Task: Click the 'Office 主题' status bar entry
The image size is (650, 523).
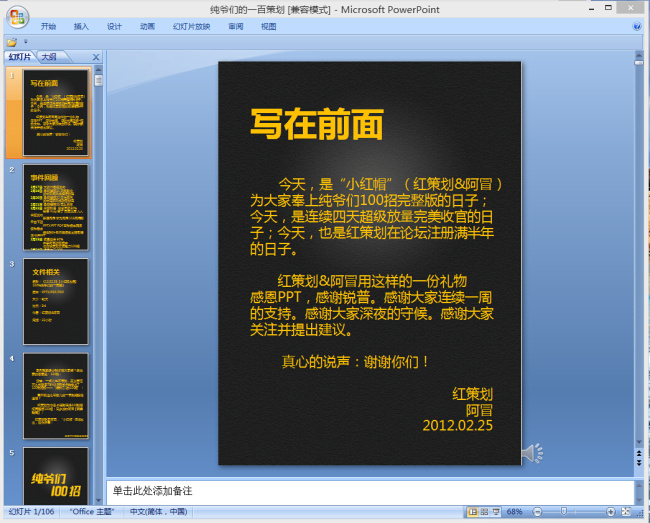Action: [92, 512]
